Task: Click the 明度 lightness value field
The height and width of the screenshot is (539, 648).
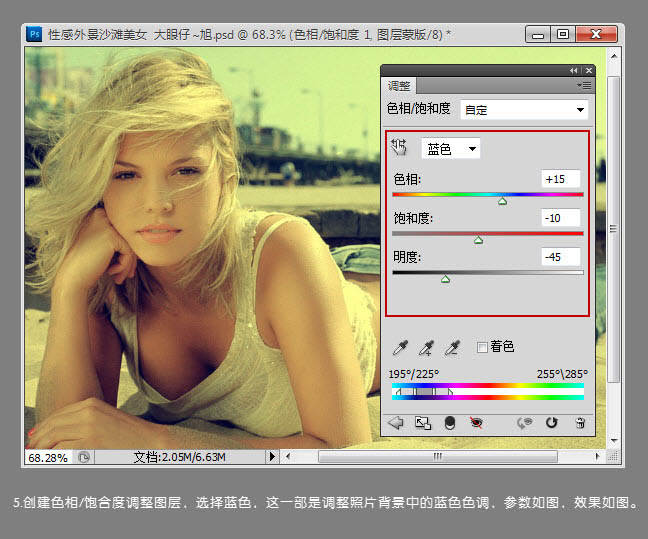Action: [560, 257]
